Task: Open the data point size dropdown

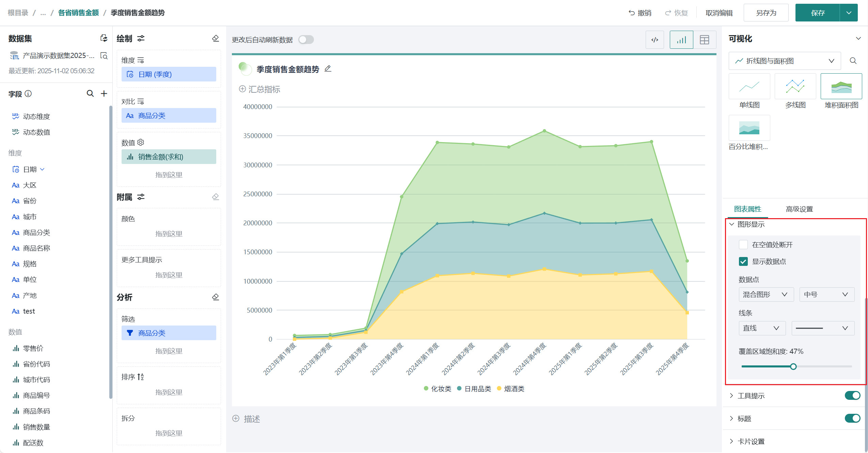Action: click(x=826, y=295)
